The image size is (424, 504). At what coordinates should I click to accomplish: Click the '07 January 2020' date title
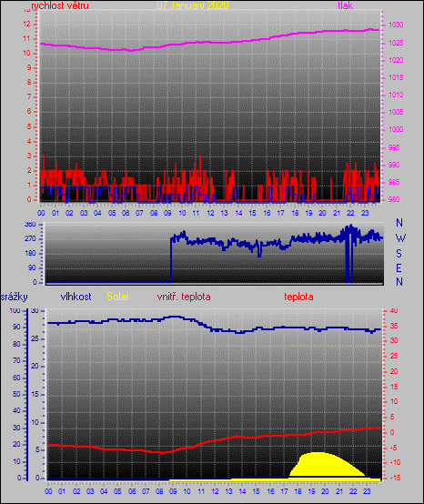pyautogui.click(x=193, y=5)
